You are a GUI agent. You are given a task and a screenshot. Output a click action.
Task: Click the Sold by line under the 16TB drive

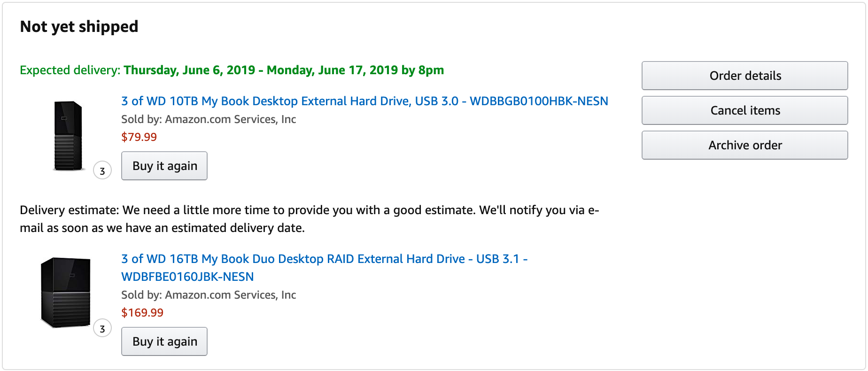click(x=209, y=295)
